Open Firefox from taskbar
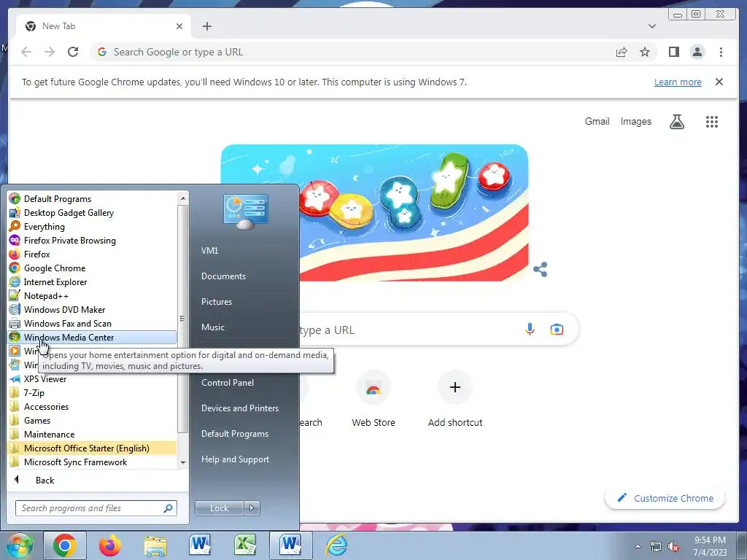Screen dimensions: 747x560 [110, 545]
